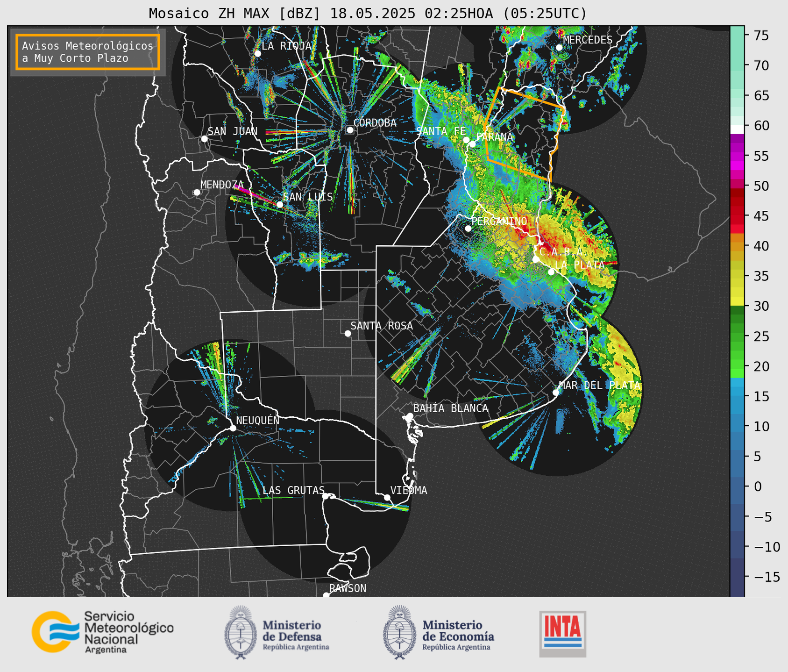Click the Servicio Meteorológico Nacional logo
Viewport: 788px width, 672px height.
coord(102,632)
